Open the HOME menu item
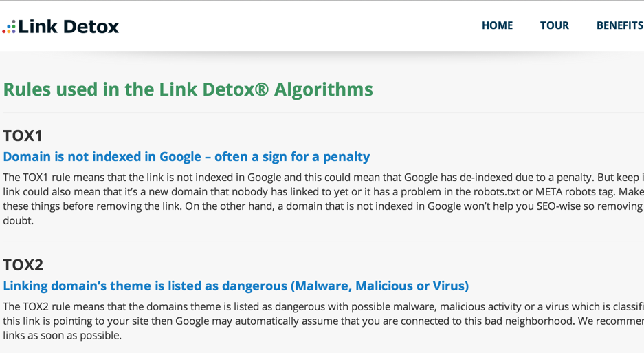This screenshot has height=353, width=644. coord(498,25)
